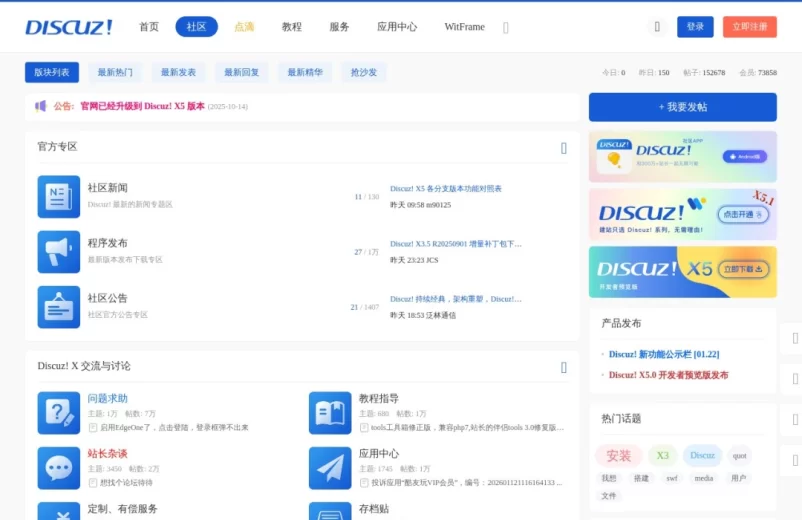Image resolution: width=802 pixels, height=520 pixels.
Task: Click the announcement speaker icon beside 公告
Action: (41, 106)
